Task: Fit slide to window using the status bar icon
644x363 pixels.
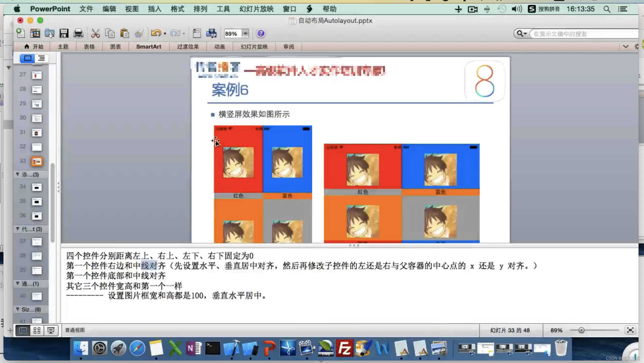Action: coord(630,330)
